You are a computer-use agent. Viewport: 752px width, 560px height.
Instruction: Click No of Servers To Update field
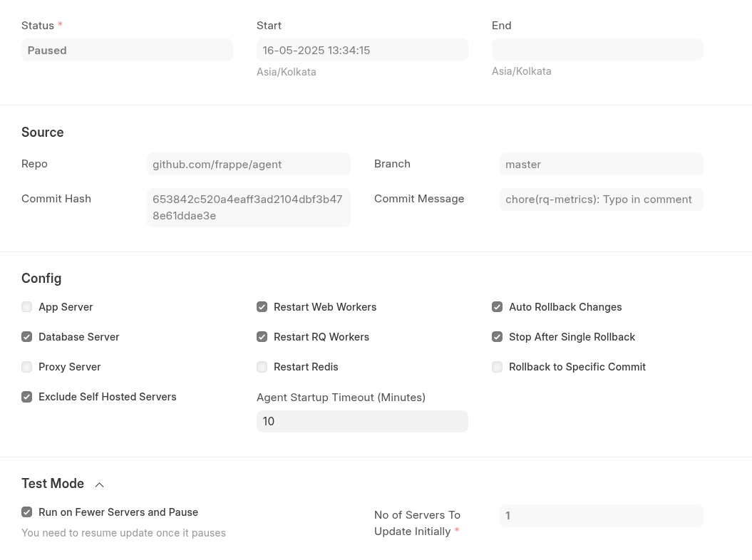click(601, 516)
